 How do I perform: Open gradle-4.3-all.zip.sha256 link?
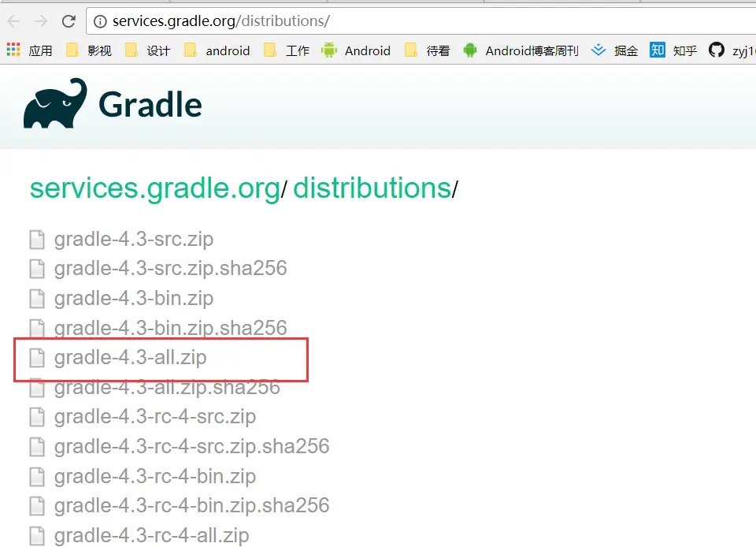[x=167, y=387]
